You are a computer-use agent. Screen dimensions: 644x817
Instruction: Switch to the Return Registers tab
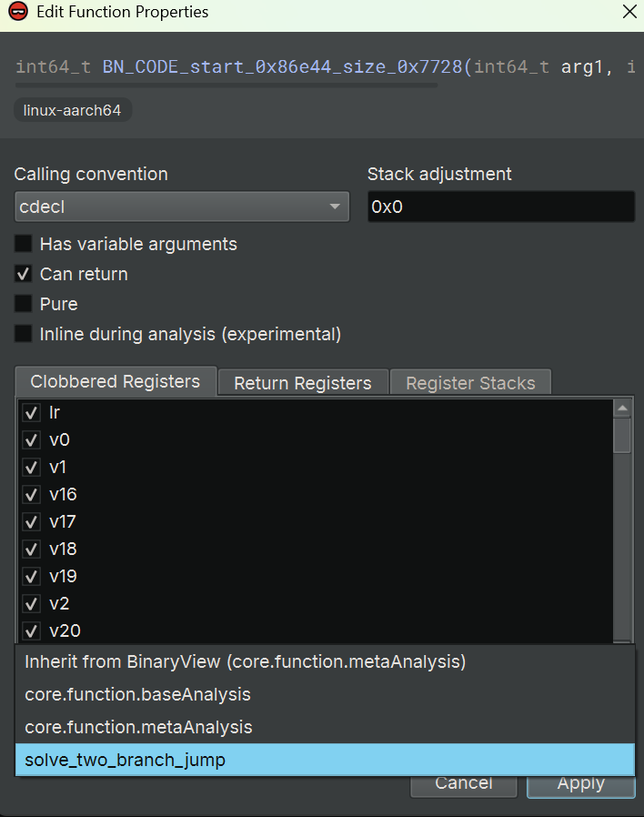click(303, 383)
